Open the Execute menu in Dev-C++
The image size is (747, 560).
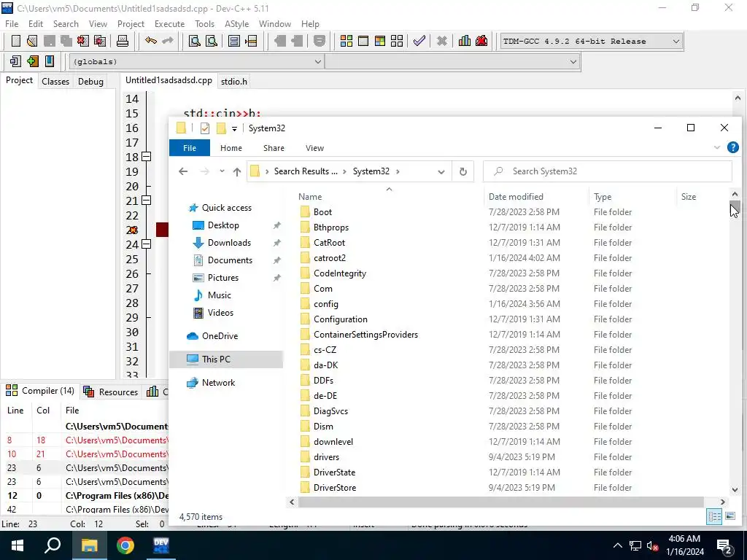tap(169, 24)
